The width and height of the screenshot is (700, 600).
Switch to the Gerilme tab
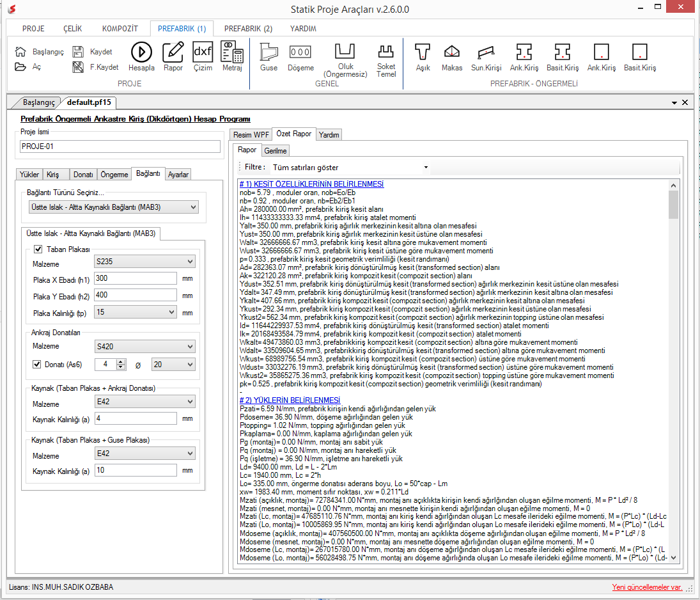[x=276, y=150]
